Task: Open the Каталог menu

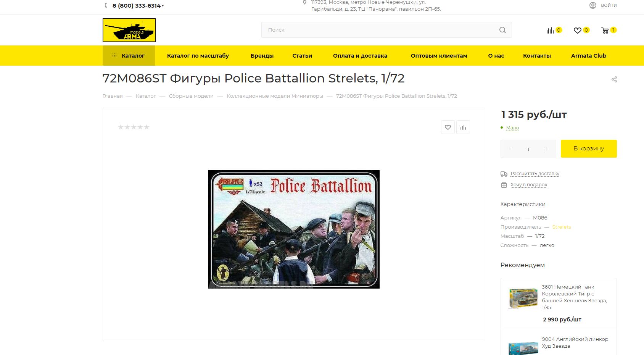Action: click(x=129, y=56)
